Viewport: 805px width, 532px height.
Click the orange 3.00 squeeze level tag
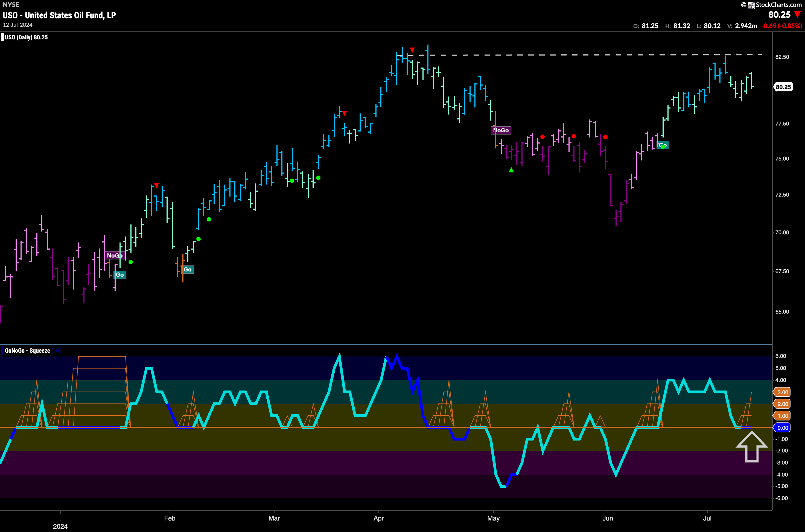782,392
